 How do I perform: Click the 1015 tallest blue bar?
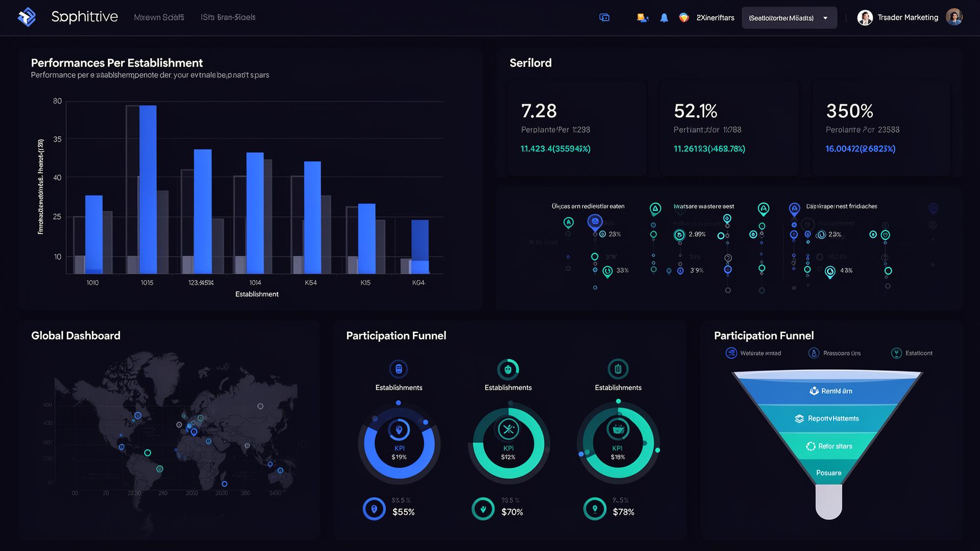pyautogui.click(x=148, y=189)
